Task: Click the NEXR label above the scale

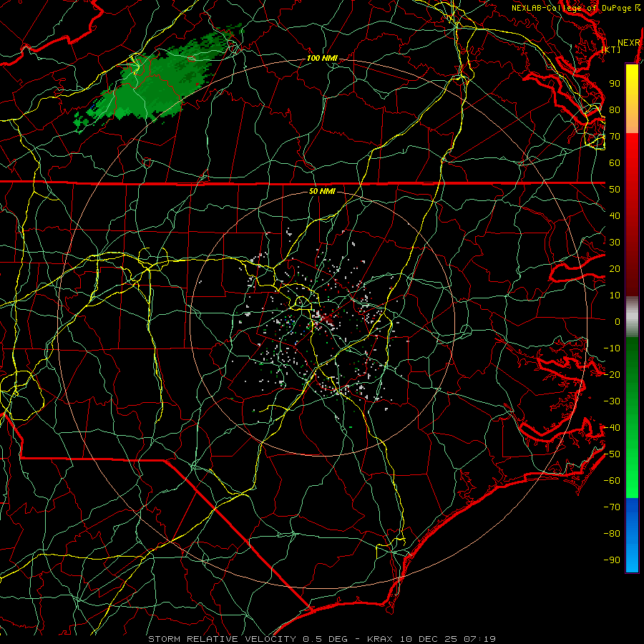Action: (629, 43)
